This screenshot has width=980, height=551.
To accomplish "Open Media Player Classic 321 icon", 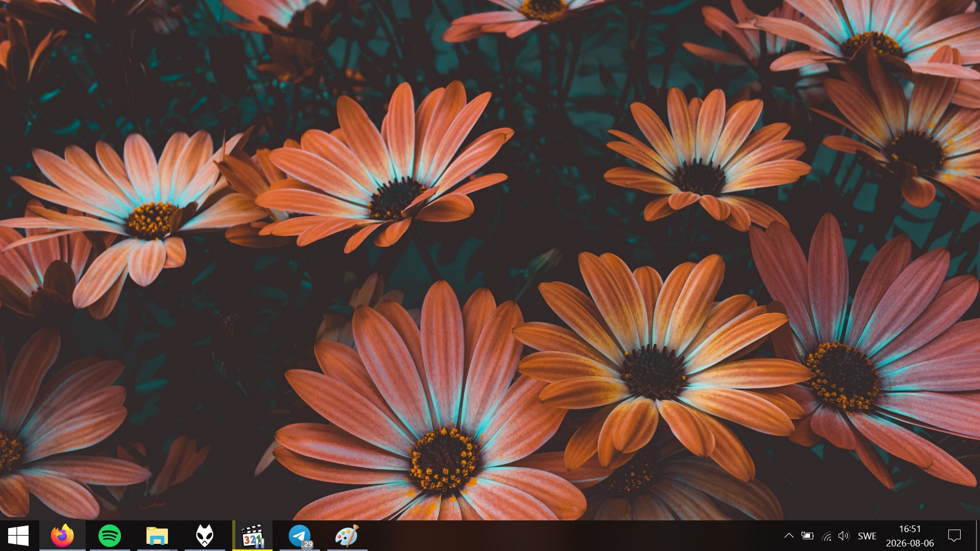I will click(252, 536).
